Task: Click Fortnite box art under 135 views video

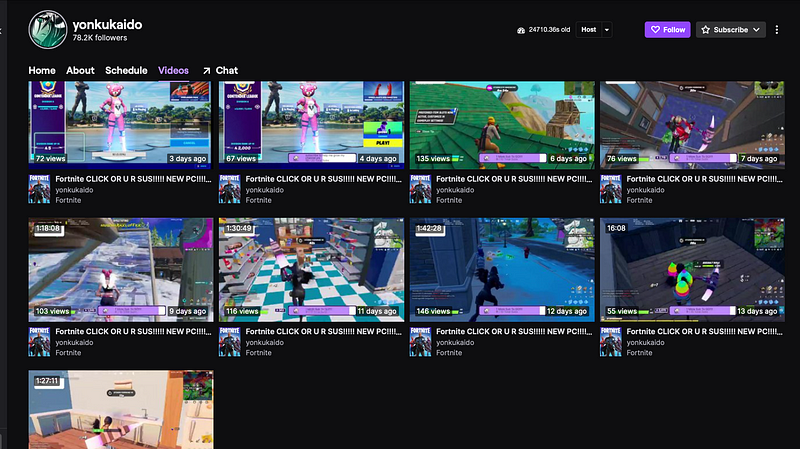Action: coord(420,189)
